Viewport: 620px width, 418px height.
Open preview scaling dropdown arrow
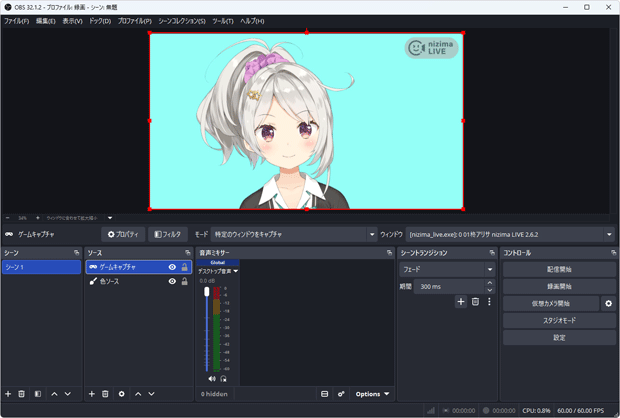tap(110, 218)
